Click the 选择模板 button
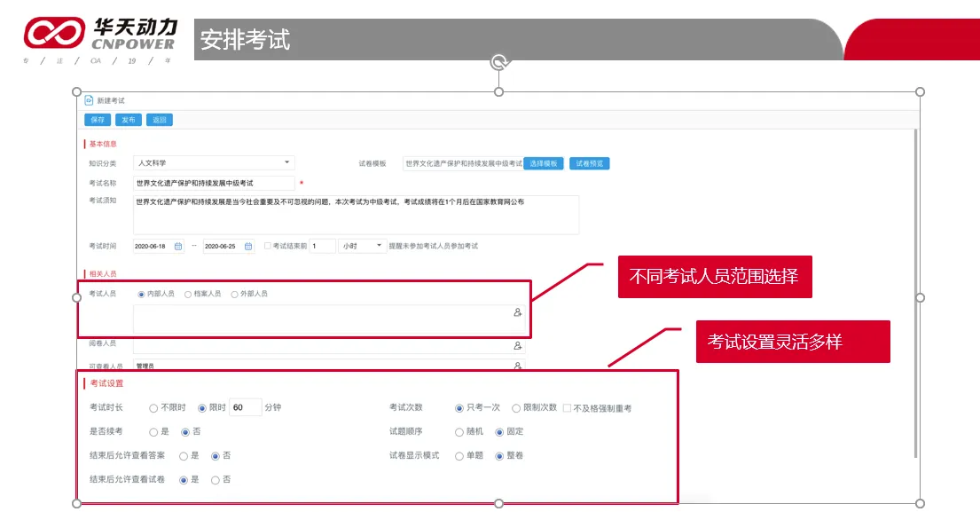Screen dimensions: 980x512 click(x=544, y=163)
